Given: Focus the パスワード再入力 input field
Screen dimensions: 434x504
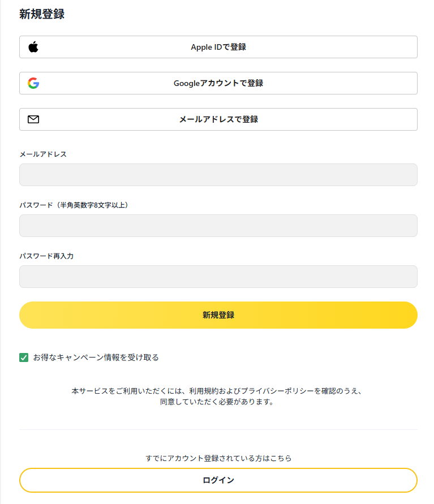Looking at the screenshot, I should click(x=218, y=277).
